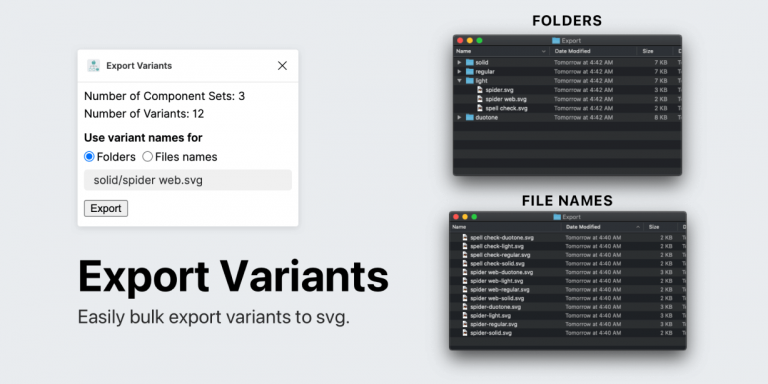Click yellow minimize button of Folders window
The height and width of the screenshot is (384, 768).
470,41
